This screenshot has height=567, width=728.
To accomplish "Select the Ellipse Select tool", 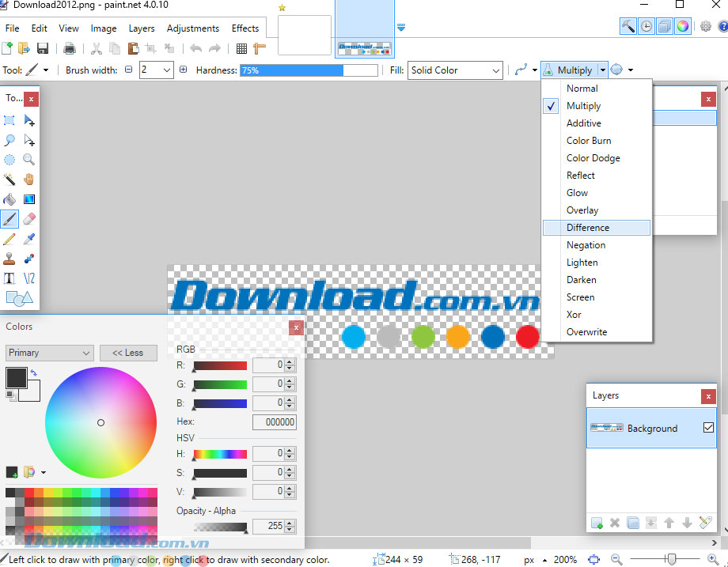I will (x=9, y=160).
